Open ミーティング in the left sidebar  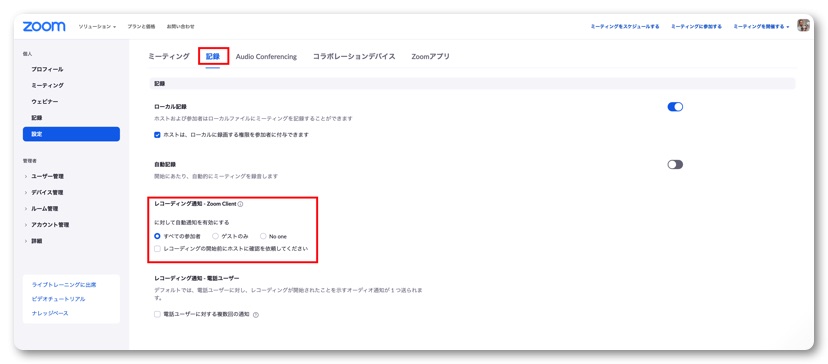47,86
